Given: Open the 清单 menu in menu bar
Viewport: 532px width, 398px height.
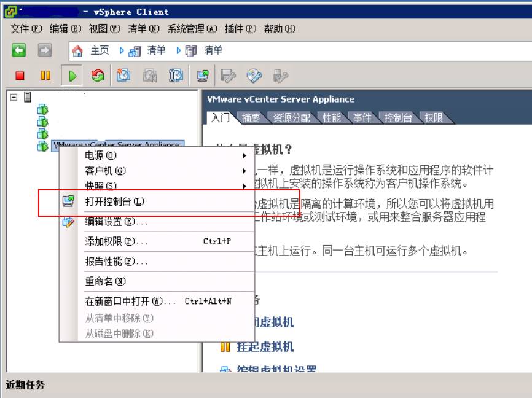Looking at the screenshot, I should [x=144, y=28].
